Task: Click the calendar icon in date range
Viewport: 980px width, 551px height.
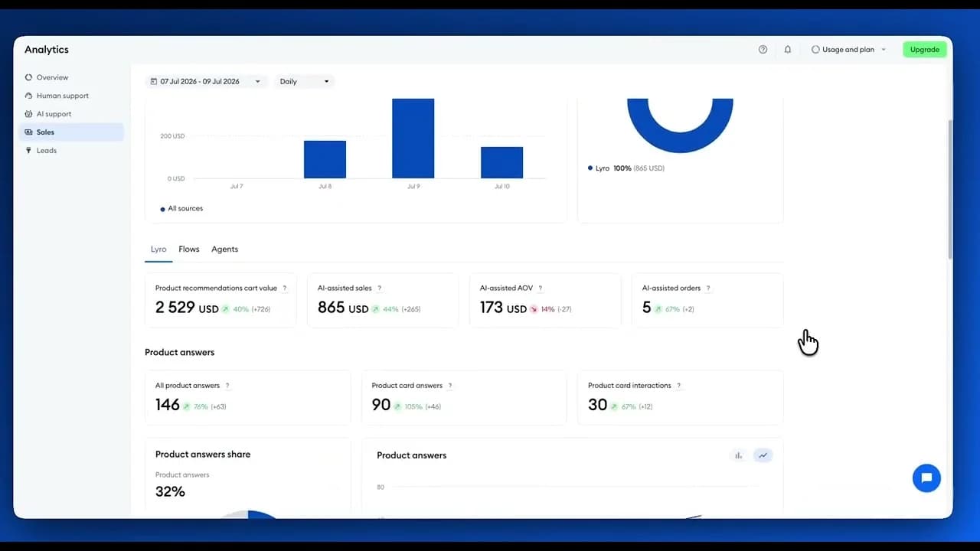Action: (154, 81)
